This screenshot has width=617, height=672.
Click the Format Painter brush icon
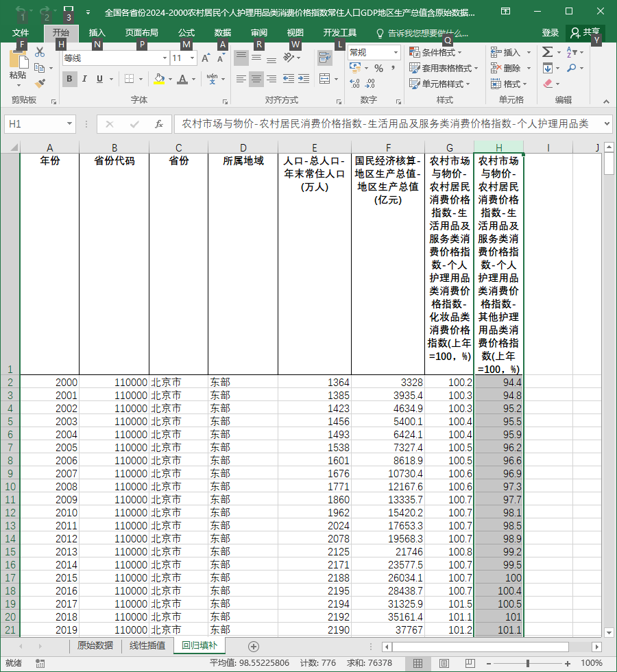(x=40, y=83)
